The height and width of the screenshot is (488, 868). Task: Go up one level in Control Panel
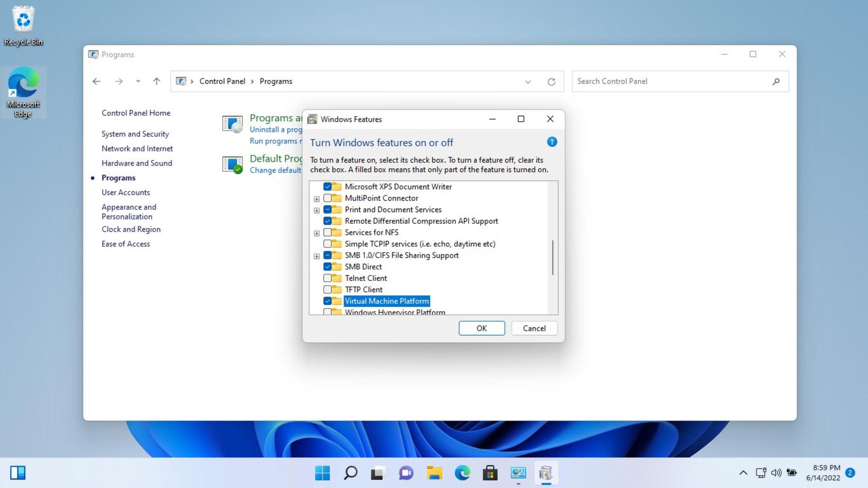point(156,81)
